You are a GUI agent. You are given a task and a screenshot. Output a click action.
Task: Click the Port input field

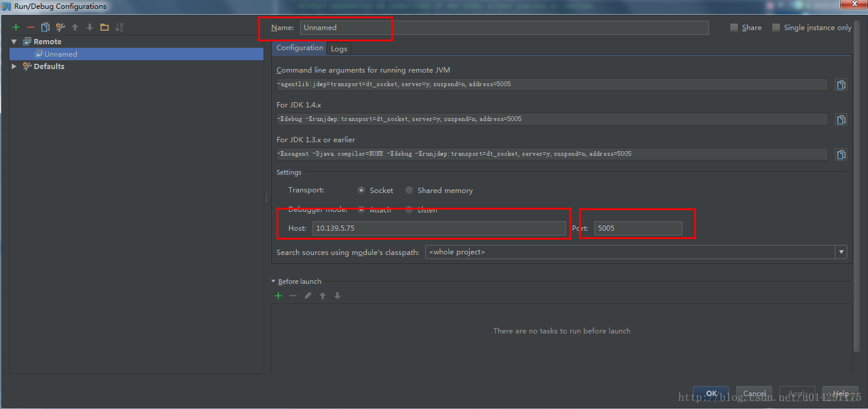click(638, 228)
